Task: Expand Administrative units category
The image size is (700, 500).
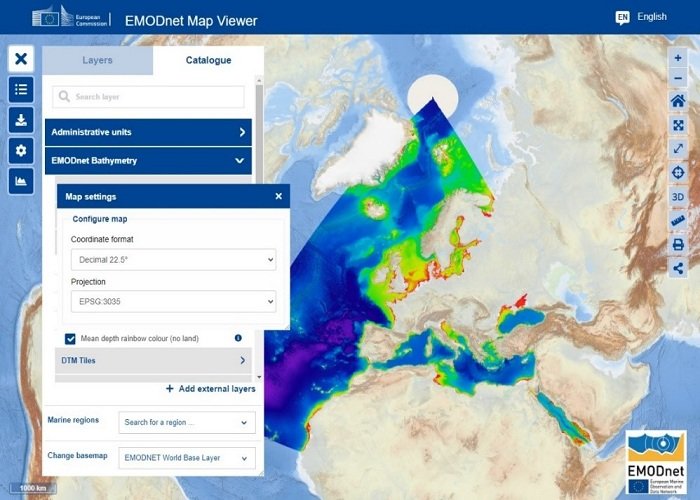Action: 148,132
